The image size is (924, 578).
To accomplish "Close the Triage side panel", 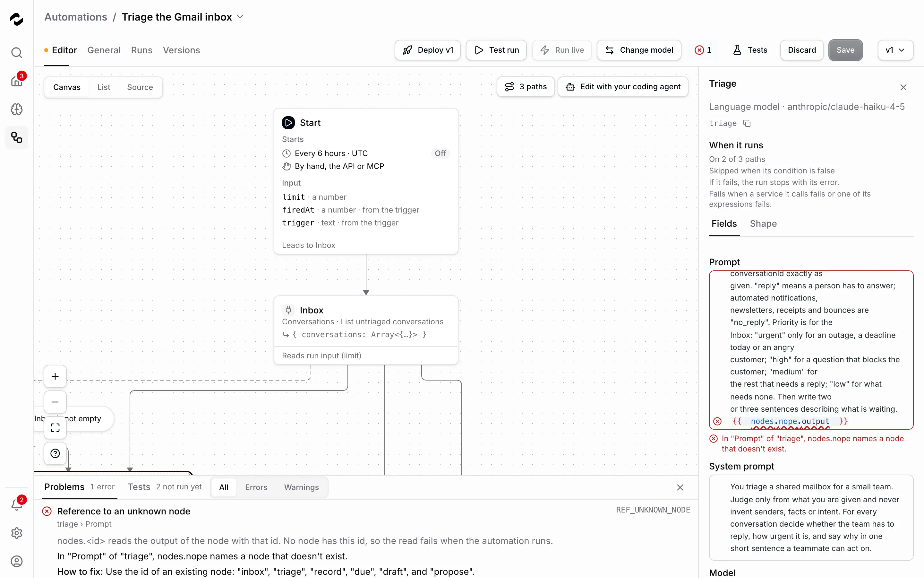I will (x=903, y=87).
